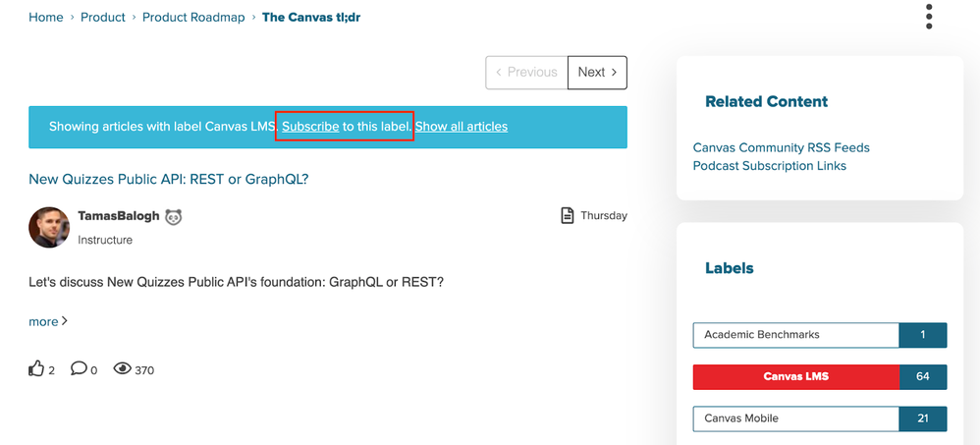Click the Previous page button
Image resolution: width=980 pixels, height=445 pixels.
click(x=527, y=73)
